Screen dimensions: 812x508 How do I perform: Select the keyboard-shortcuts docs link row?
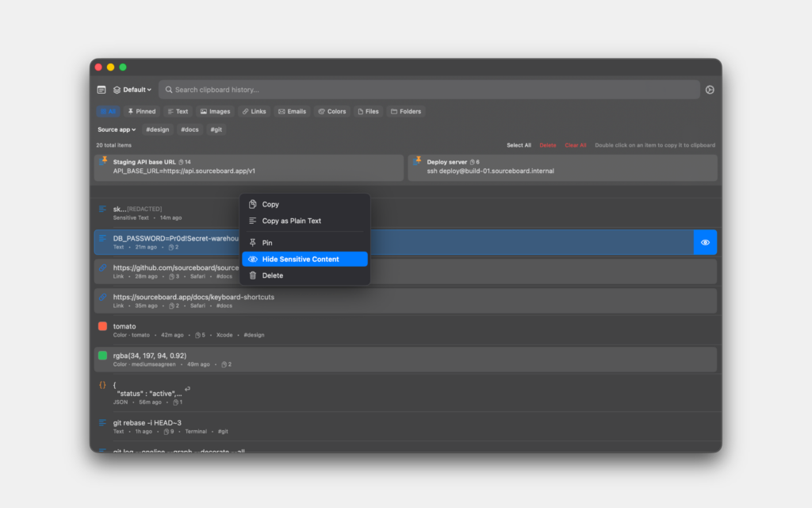click(405, 301)
